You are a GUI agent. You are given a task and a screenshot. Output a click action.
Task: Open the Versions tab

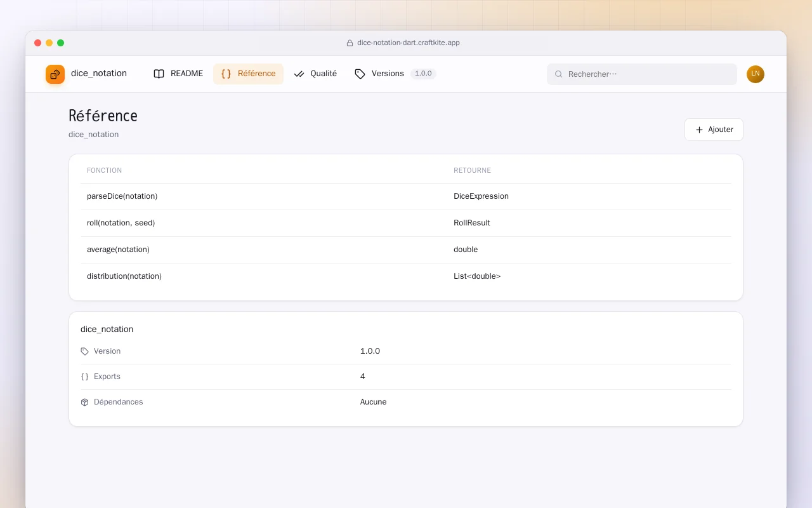click(x=395, y=74)
